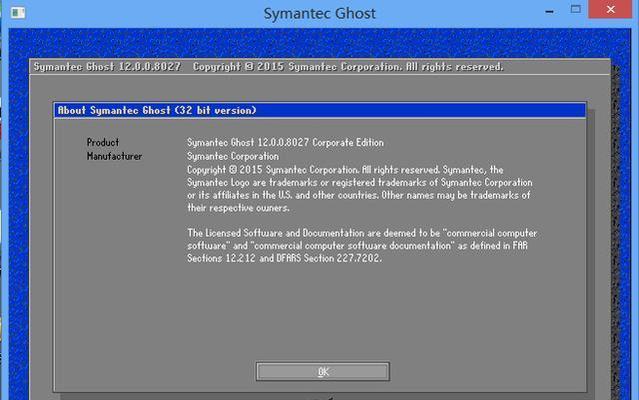This screenshot has width=639, height=400.
Task: Click header copyright '2015 Symantec Corporation' text
Action: coord(328,67)
